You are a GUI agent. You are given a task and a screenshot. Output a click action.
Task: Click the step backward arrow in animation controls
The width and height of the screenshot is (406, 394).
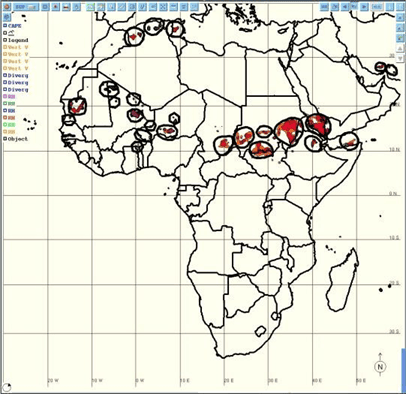click(x=345, y=7)
